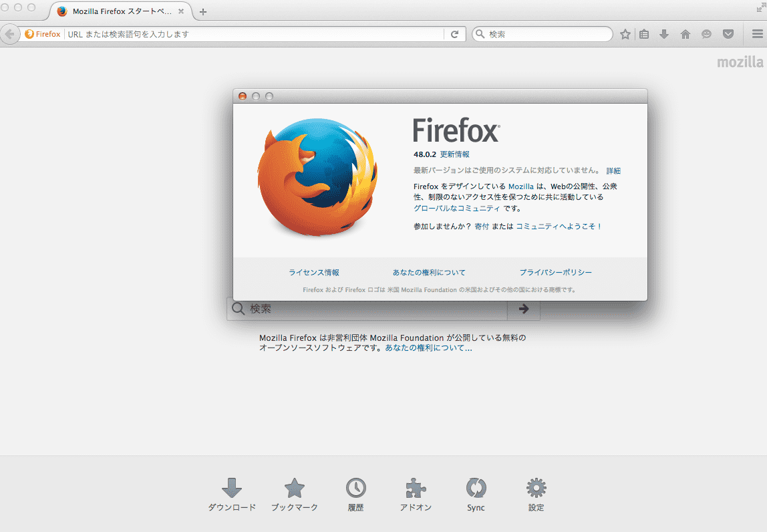
Task: Click the 48.0.2 version number text
Action: click(x=425, y=154)
